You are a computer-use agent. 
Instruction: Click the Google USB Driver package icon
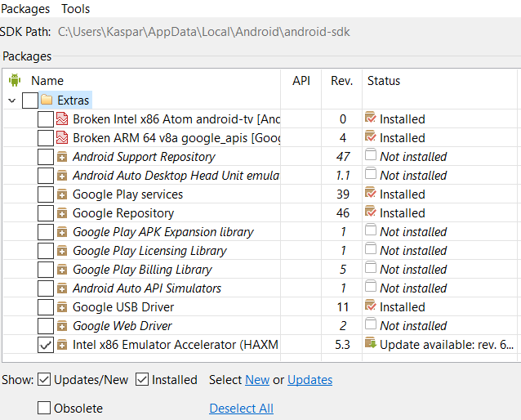tap(62, 307)
